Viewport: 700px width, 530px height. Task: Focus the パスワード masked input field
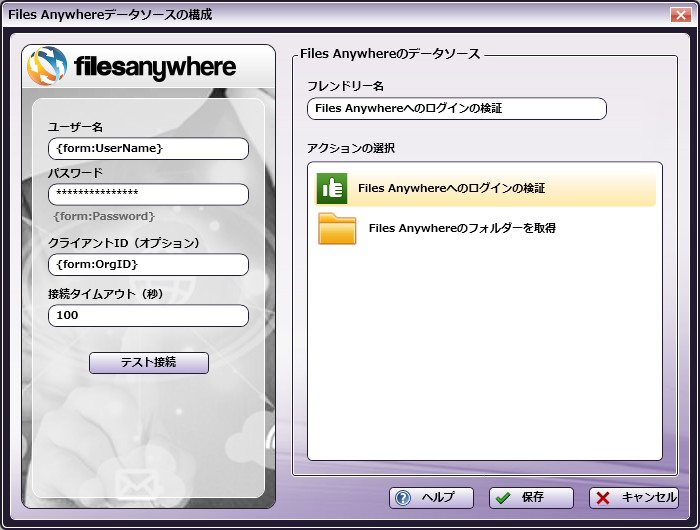point(148,195)
